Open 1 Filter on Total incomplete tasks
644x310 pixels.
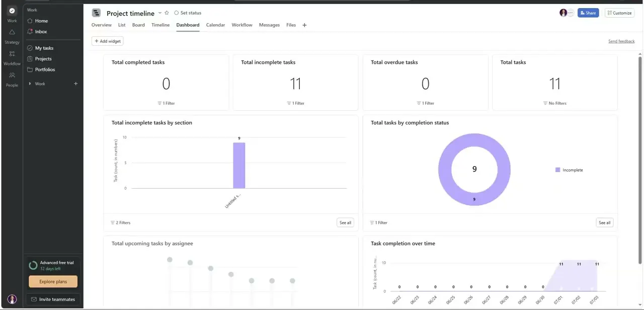(295, 103)
